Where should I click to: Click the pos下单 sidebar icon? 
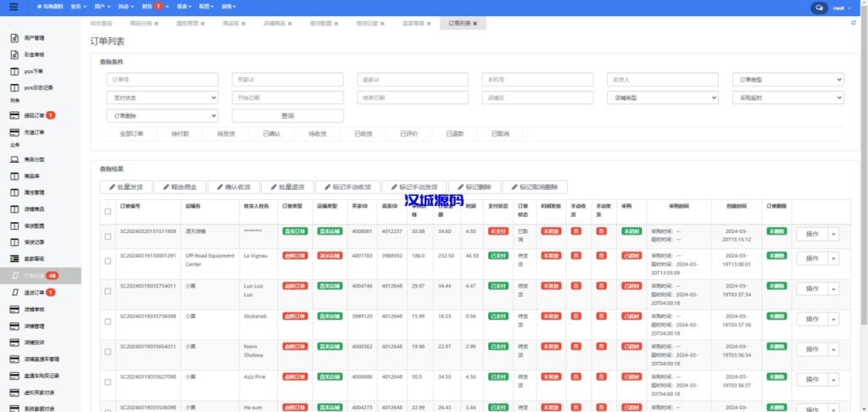(x=15, y=71)
